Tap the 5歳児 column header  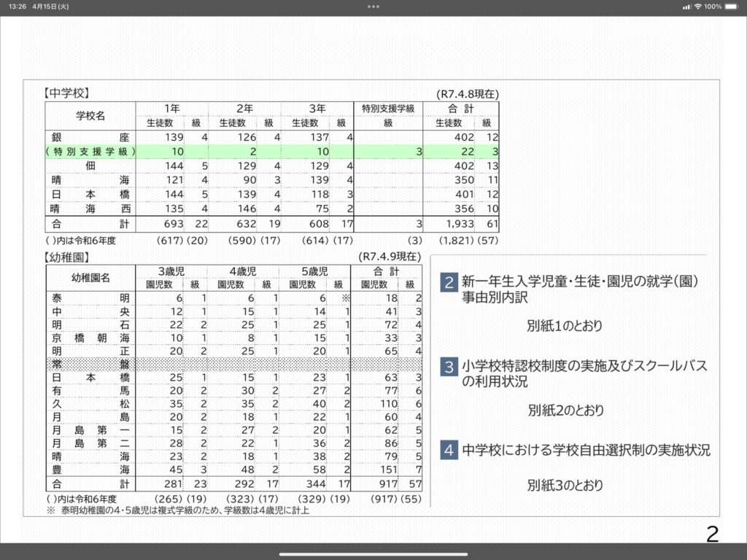(x=314, y=271)
